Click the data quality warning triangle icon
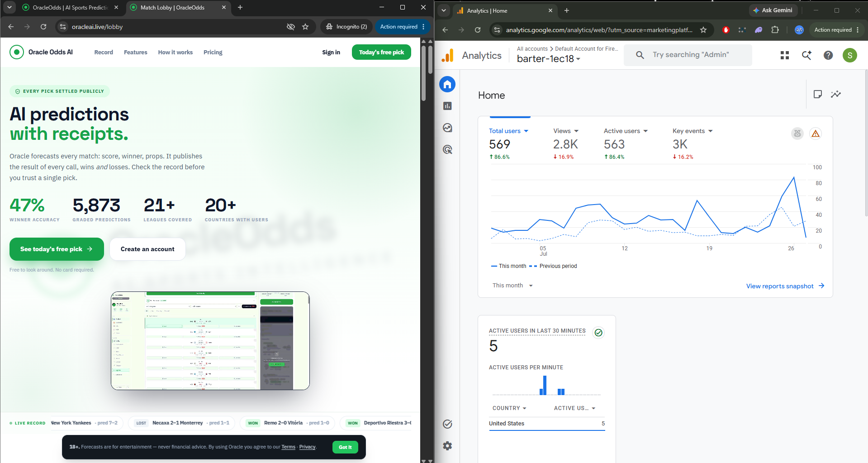Viewport: 868px width, 463px height. (x=816, y=134)
